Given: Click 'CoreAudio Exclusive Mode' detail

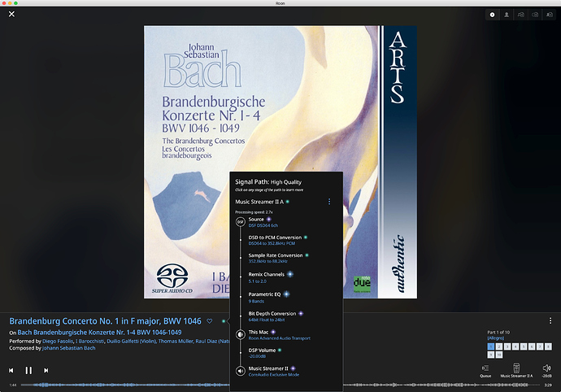Looking at the screenshot, I should 274,375.
